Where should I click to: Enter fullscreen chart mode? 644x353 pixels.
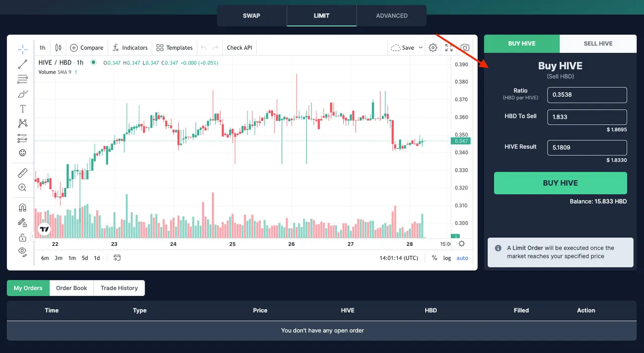point(449,48)
